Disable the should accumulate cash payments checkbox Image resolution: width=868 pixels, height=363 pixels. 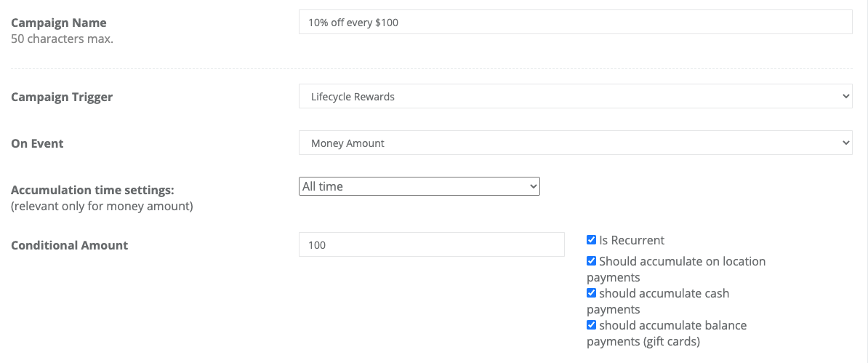tap(591, 293)
